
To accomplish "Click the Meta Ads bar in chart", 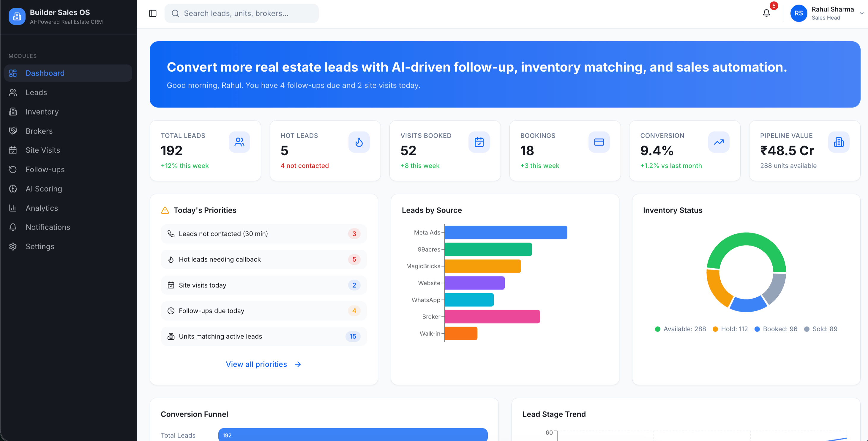I will pyautogui.click(x=506, y=233).
